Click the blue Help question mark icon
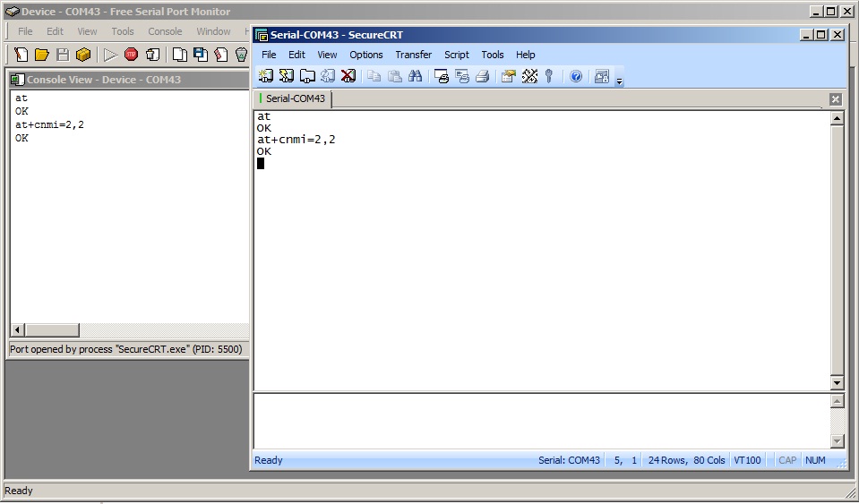 pos(576,76)
